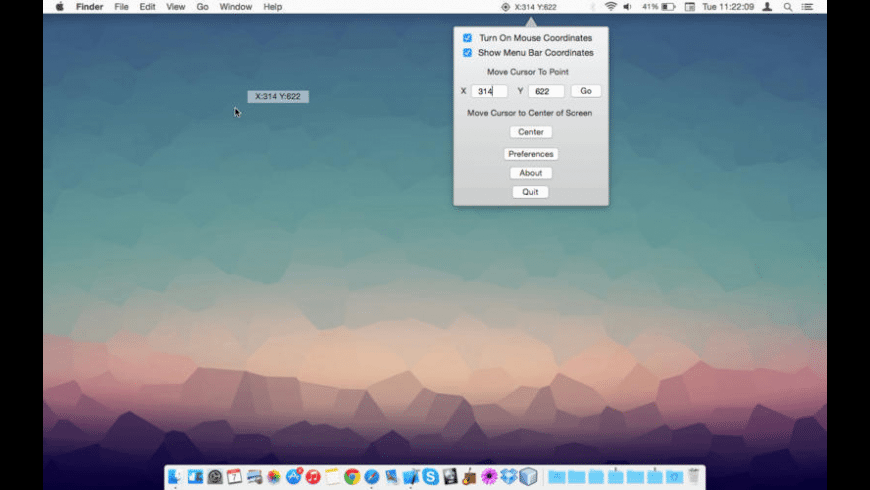Open the Trash in the dock
This screenshot has width=870, height=490.
[693, 477]
